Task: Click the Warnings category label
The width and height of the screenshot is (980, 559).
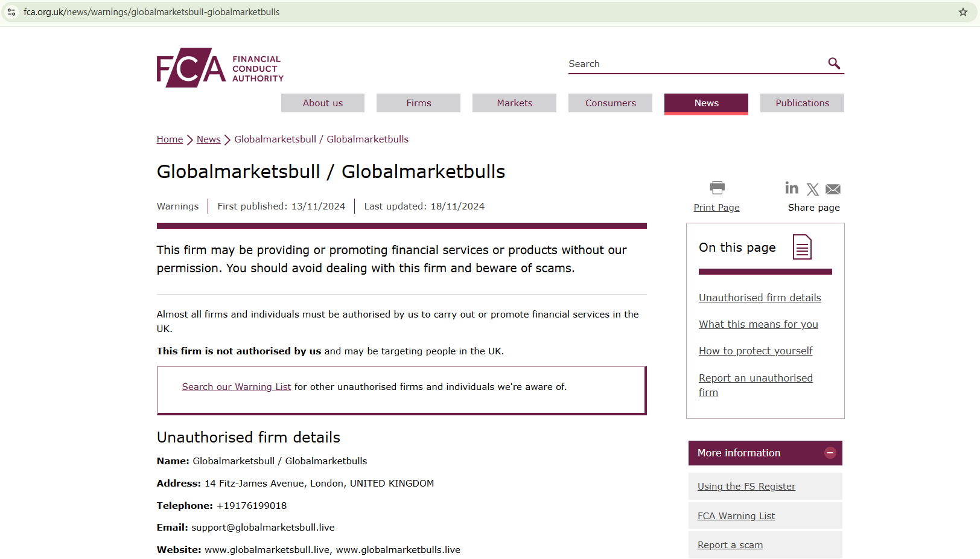Action: coord(177,206)
